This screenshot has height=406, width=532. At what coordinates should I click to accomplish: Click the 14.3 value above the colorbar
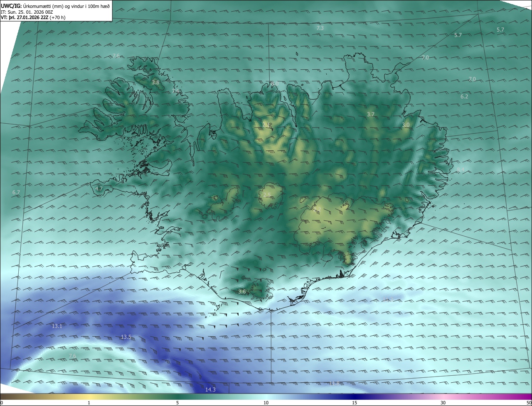point(210,389)
